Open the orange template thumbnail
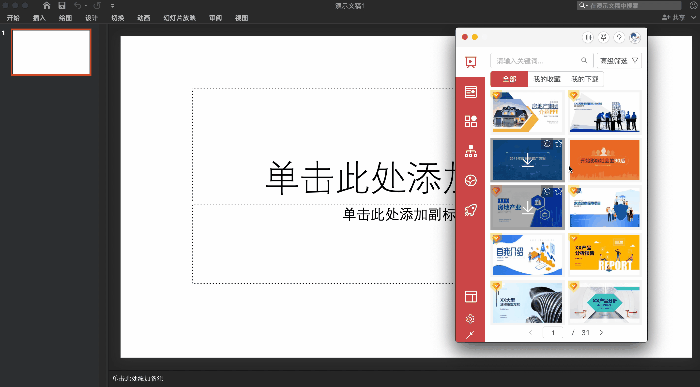Image resolution: width=700 pixels, height=387 pixels. (604, 160)
